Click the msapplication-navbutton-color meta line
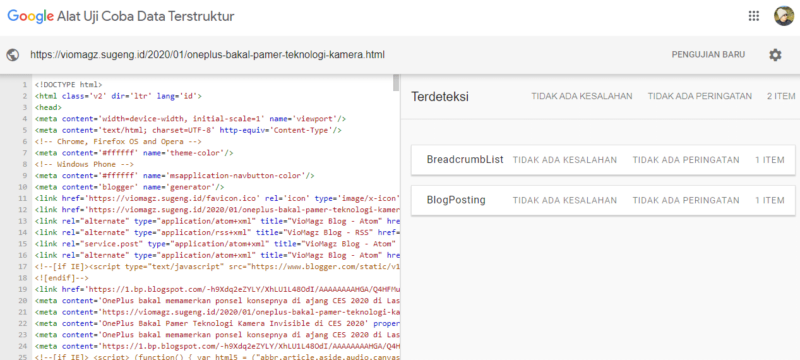This screenshot has width=800, height=360. pyautogui.click(x=174, y=175)
